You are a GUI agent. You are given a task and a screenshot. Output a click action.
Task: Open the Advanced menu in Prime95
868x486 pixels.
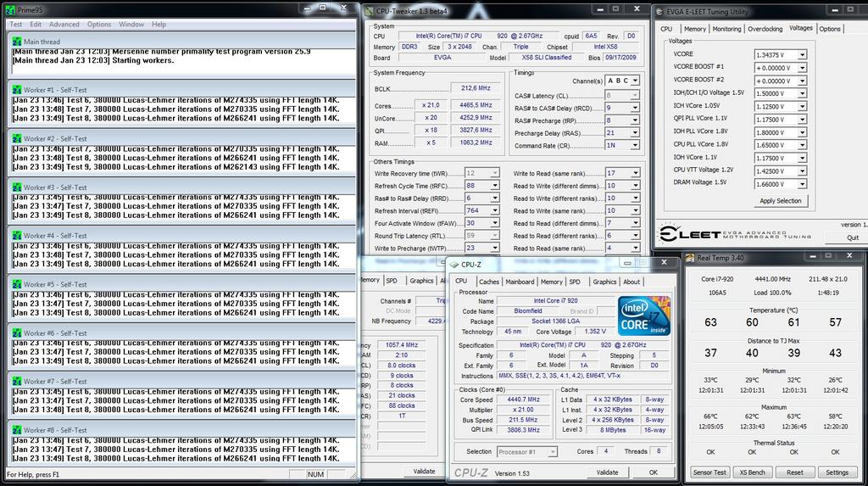click(64, 25)
